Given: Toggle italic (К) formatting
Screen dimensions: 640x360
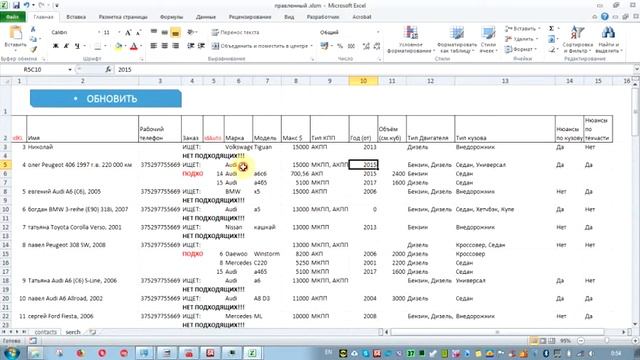Looking at the screenshot, I should tap(66, 46).
